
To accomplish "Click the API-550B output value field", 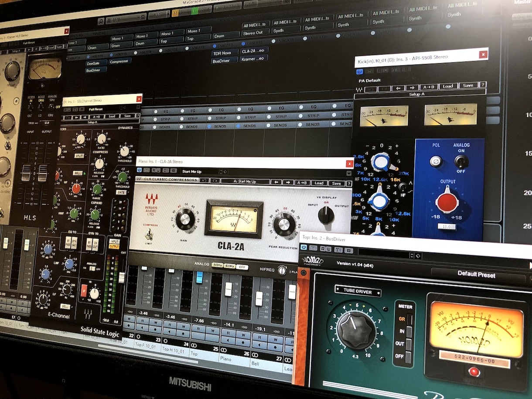I will pyautogui.click(x=447, y=227).
